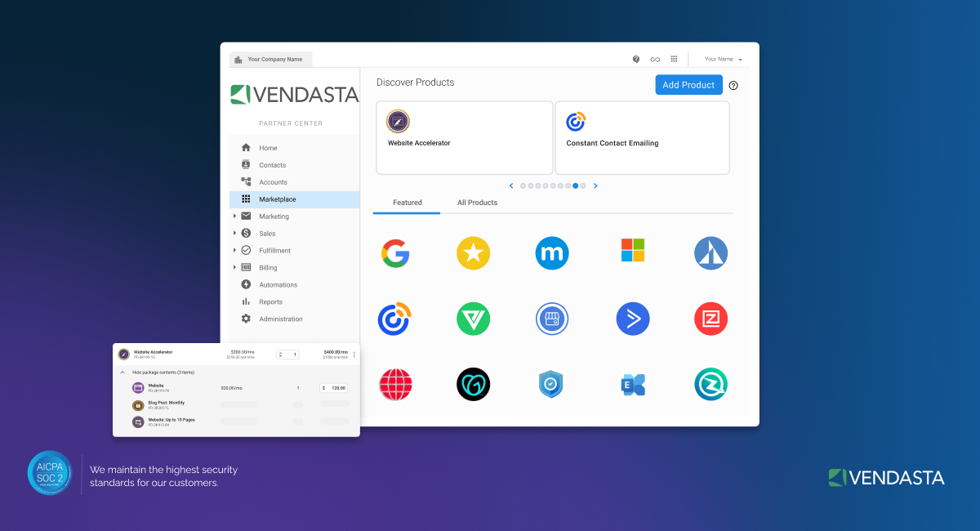Image resolution: width=980 pixels, height=531 pixels.
Task: Click the Add Product button
Action: coord(688,85)
